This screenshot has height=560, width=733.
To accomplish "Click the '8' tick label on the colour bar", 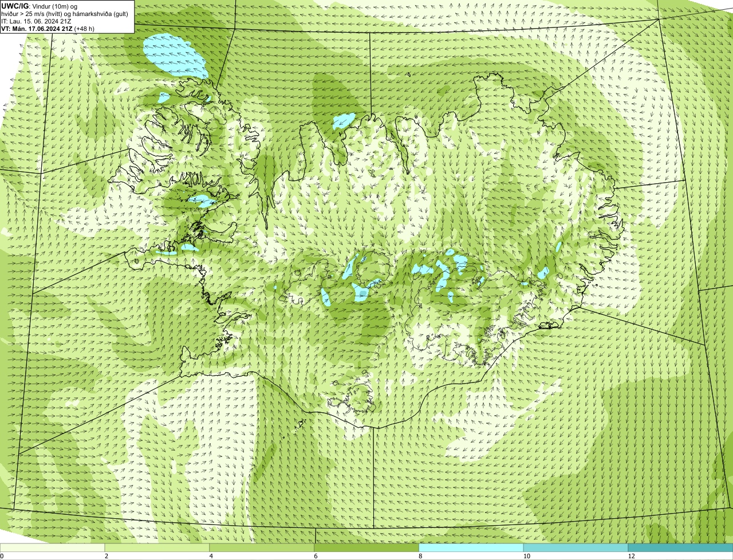I will coord(420,556).
